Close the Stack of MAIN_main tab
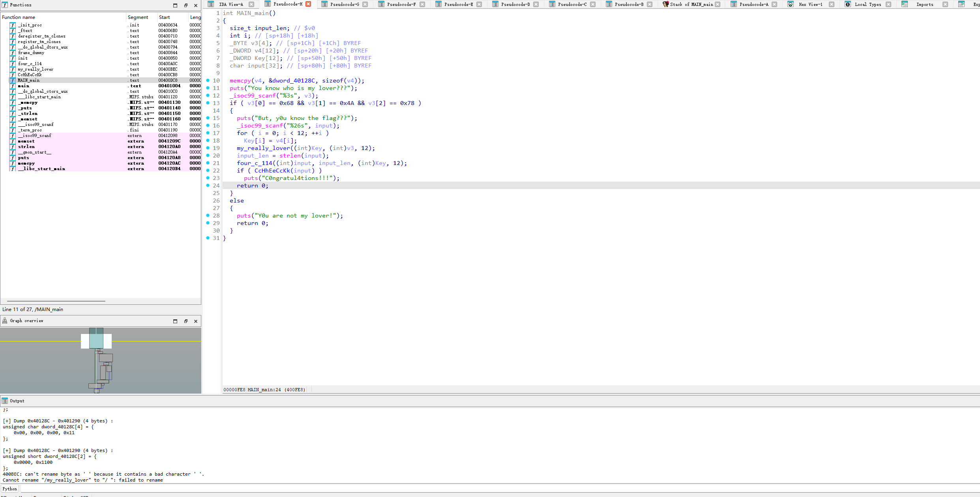 [718, 4]
